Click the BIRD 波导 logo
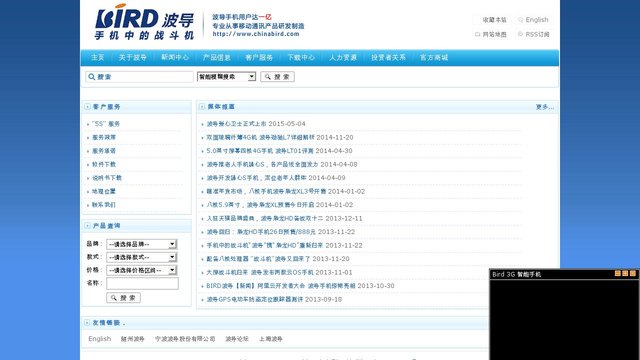This screenshot has width=640, height=360. point(144,22)
